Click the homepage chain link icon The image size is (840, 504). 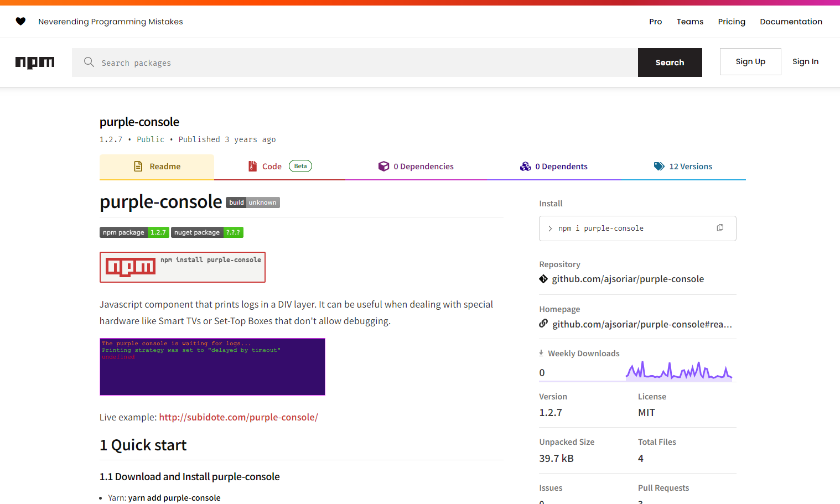(x=543, y=324)
